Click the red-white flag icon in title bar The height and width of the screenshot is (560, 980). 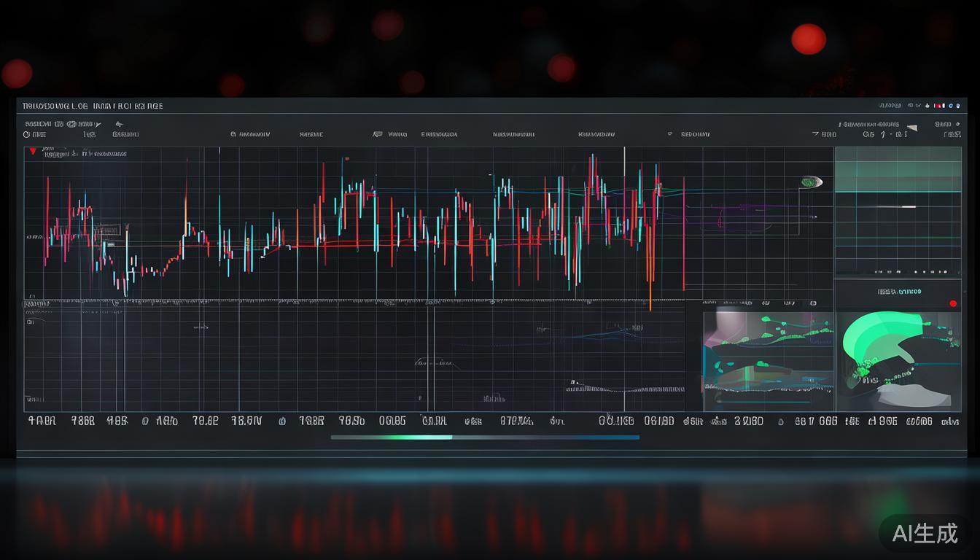pyautogui.click(x=939, y=106)
